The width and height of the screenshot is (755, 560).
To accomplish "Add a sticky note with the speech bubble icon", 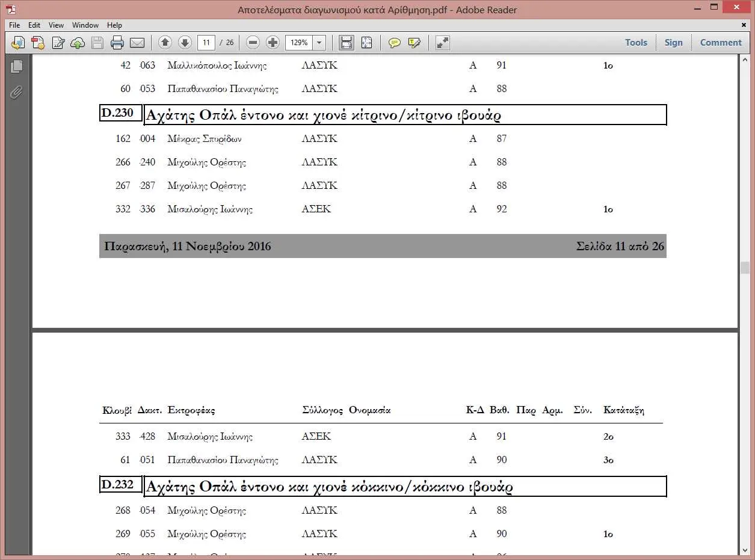I will point(395,43).
